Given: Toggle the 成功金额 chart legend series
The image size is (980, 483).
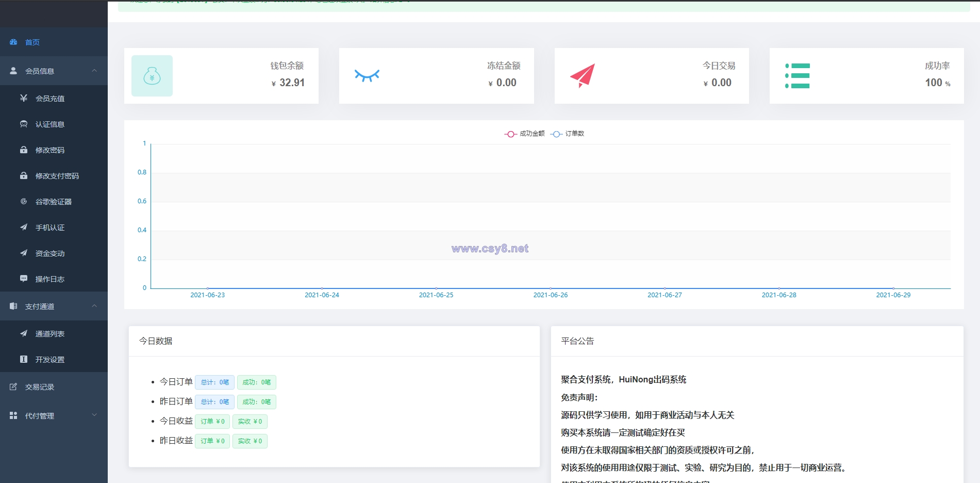Looking at the screenshot, I should coord(524,134).
